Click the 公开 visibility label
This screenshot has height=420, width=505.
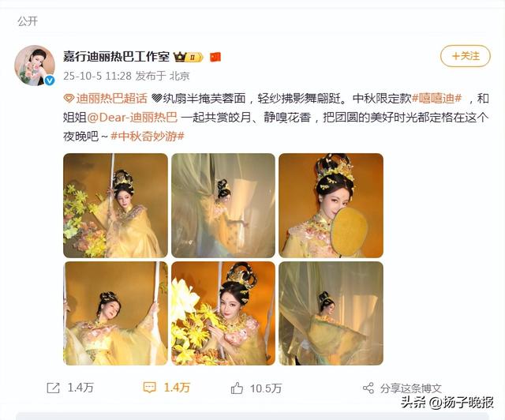pos(28,21)
